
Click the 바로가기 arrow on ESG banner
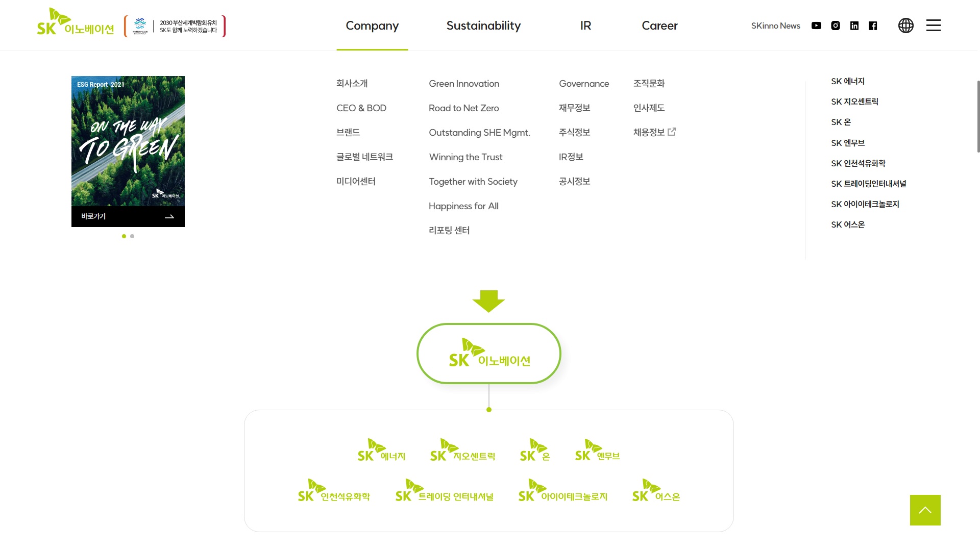pos(169,217)
